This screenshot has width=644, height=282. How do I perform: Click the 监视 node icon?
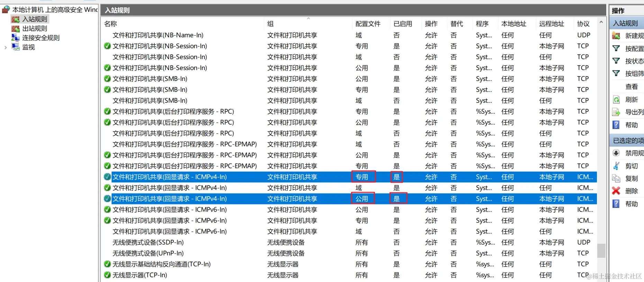(16, 47)
